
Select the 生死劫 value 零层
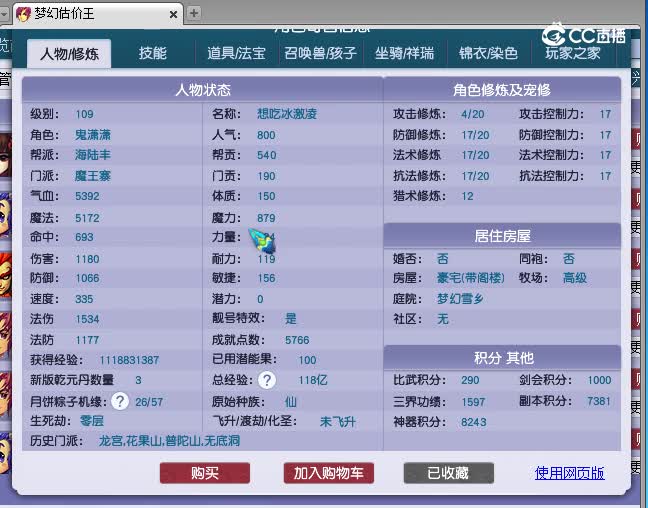coord(92,421)
